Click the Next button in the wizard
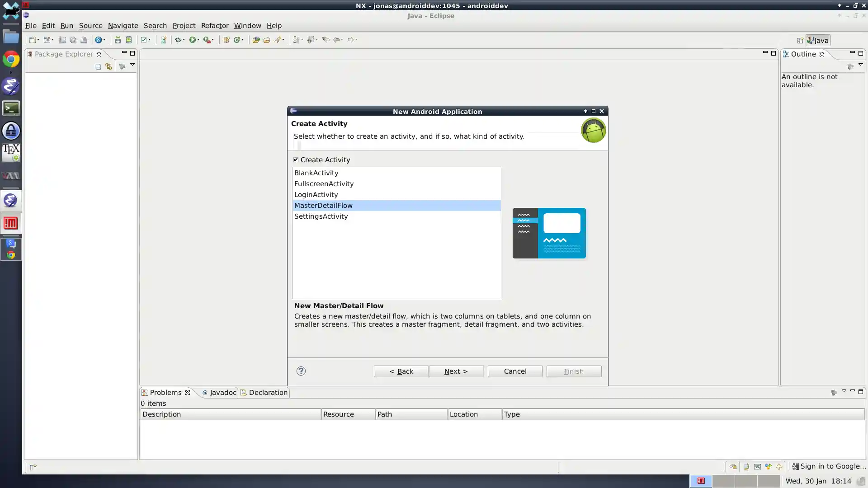The image size is (868, 488). click(x=456, y=371)
